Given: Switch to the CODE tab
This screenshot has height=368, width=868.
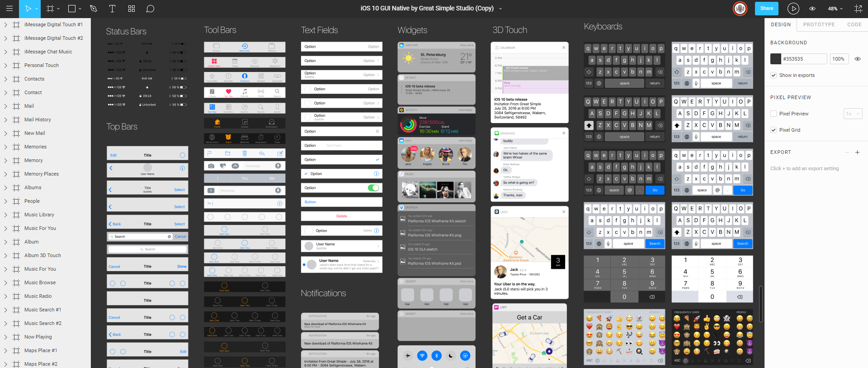Looking at the screenshot, I should (854, 24).
